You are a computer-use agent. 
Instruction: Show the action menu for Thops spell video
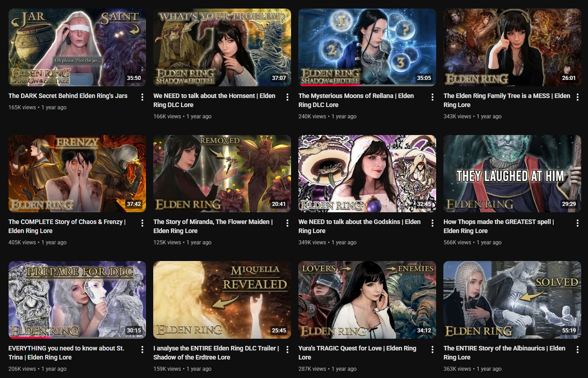[578, 223]
